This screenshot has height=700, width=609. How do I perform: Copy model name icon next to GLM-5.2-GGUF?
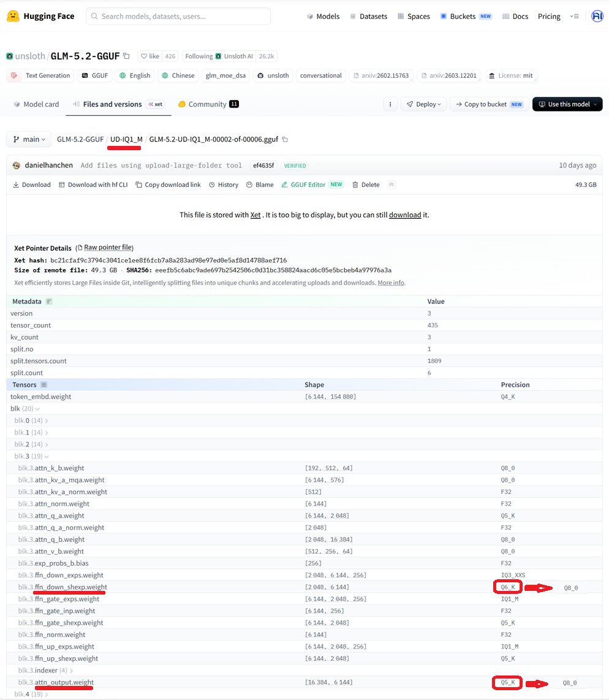[x=126, y=56]
